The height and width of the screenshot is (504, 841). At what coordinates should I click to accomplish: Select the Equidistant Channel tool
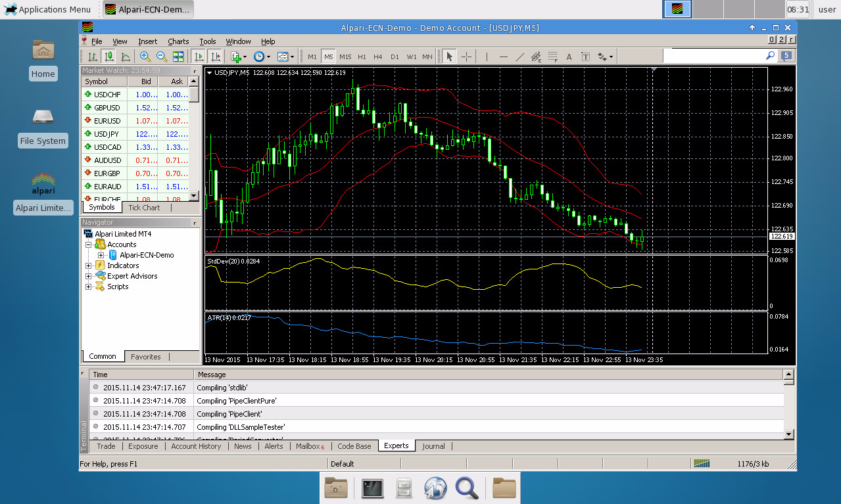536,57
